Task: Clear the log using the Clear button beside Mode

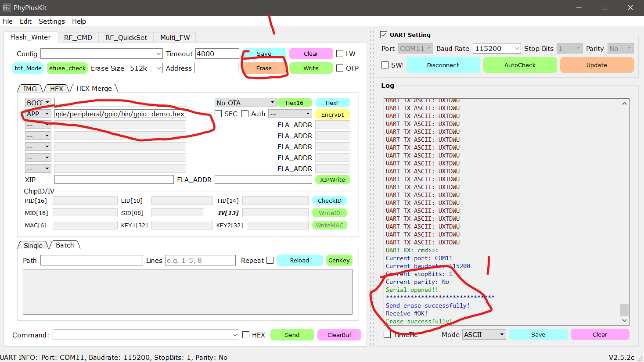Action: tap(600, 334)
